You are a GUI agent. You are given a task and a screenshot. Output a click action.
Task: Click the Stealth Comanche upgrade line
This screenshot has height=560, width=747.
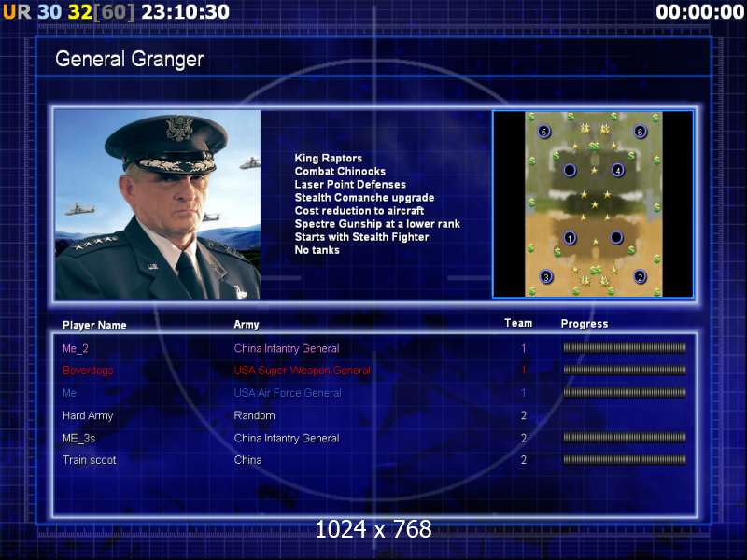point(364,198)
